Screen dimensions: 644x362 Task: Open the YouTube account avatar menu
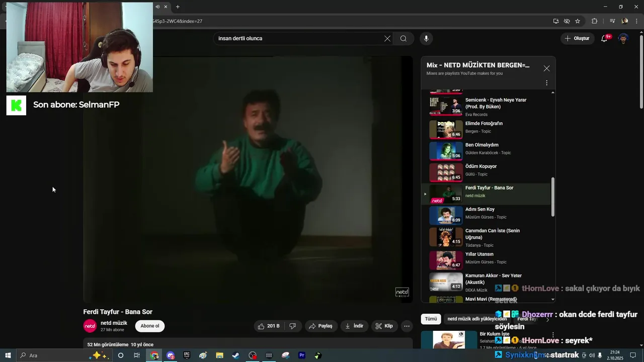(623, 38)
